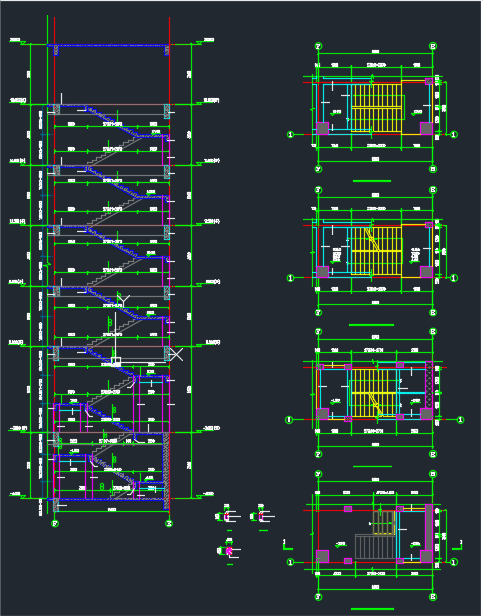Pick the diagonal break line in third plan stairs
The width and height of the screenshot is (483, 616).
point(376,403)
